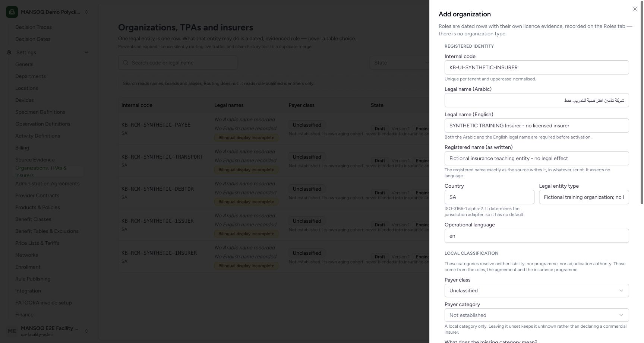Open the Payer class dropdown

click(x=537, y=290)
